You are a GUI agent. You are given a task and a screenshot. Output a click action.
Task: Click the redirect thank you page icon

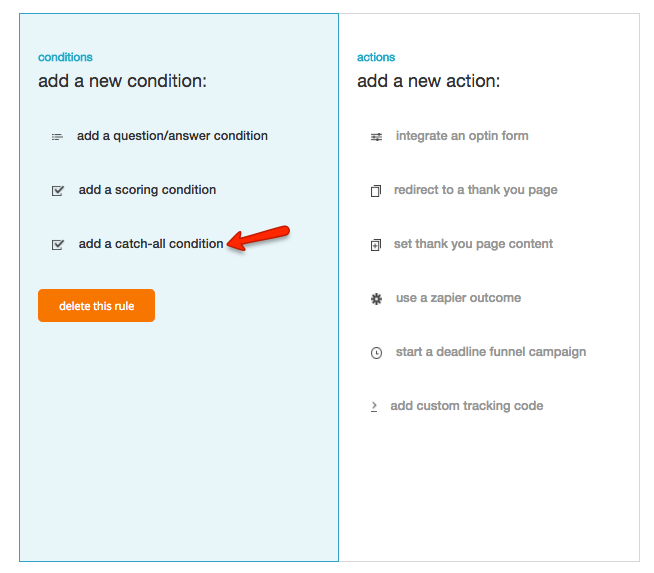click(x=376, y=191)
